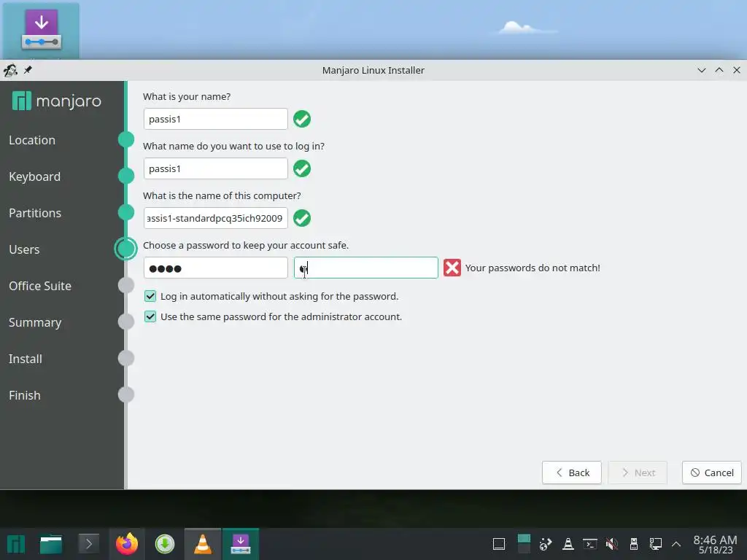This screenshot has height=560, width=747.
Task: Open the file manager from taskbar
Action: click(x=51, y=544)
